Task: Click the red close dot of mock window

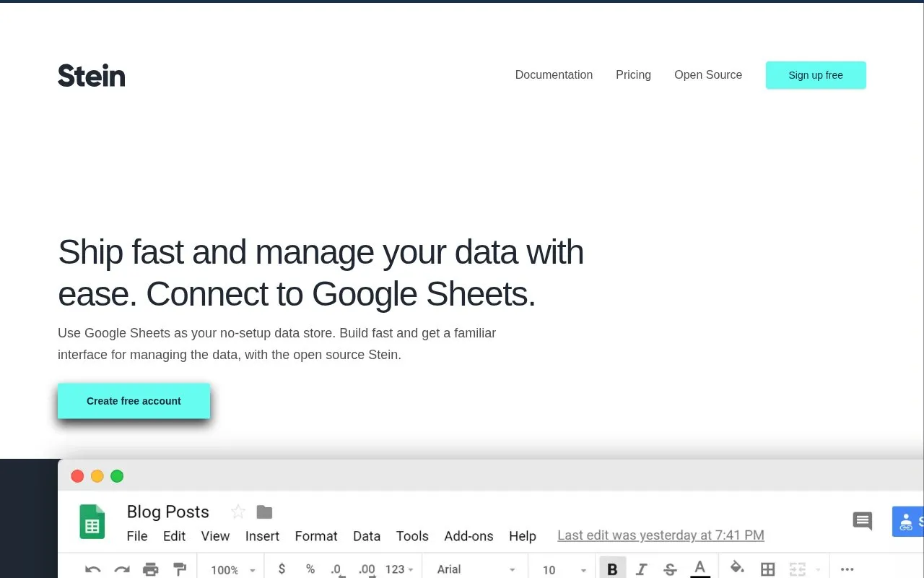Action: coord(77,476)
